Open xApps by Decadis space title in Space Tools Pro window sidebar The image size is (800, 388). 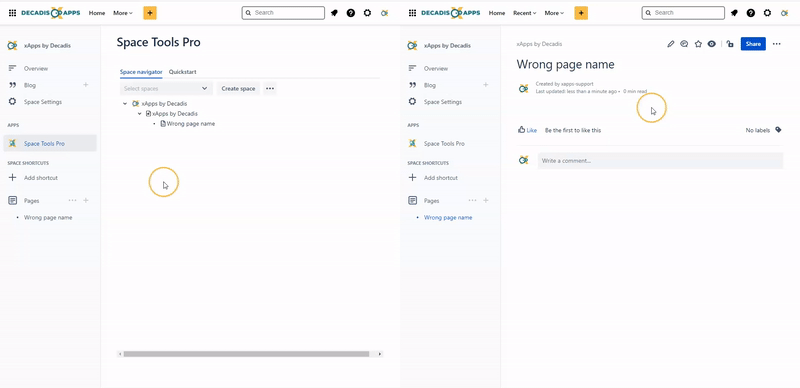click(47, 45)
